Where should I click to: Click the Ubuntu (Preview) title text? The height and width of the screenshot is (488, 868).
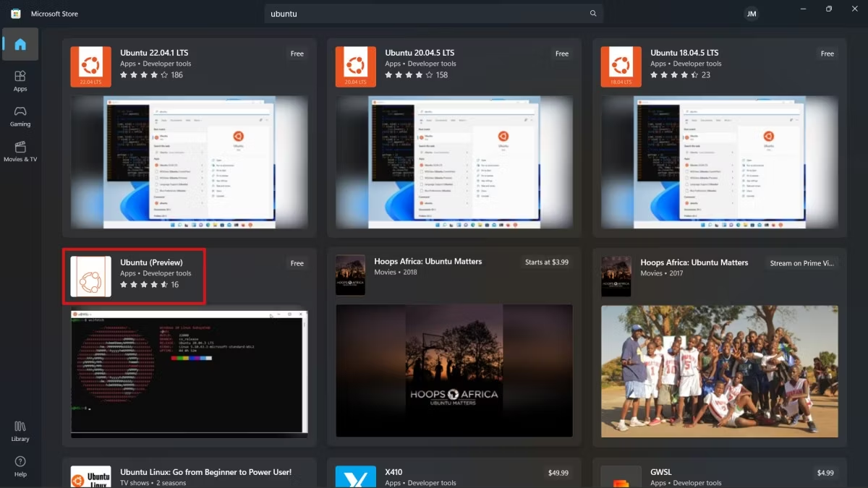[x=151, y=262]
